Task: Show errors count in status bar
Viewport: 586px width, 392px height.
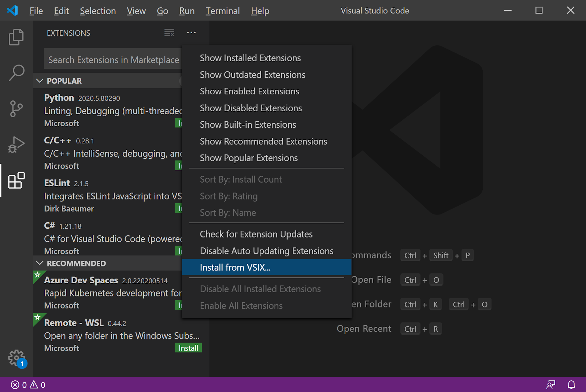Action: pos(19,385)
